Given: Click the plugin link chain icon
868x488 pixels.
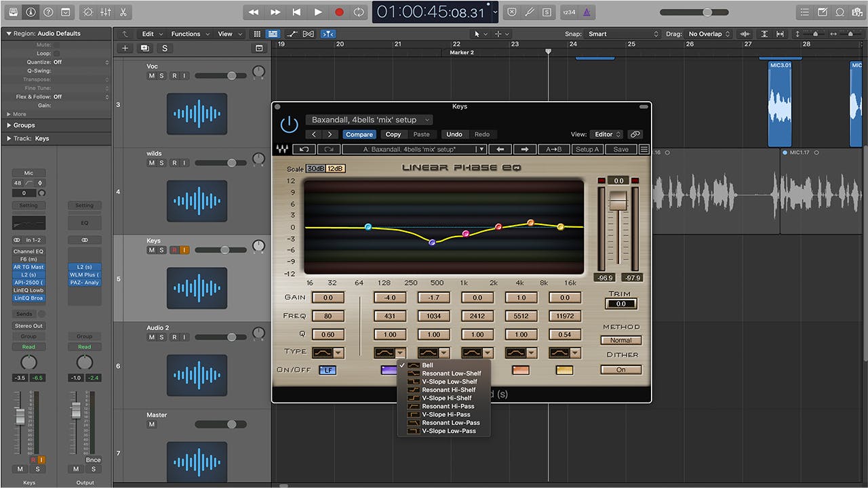Looking at the screenshot, I should tap(635, 134).
